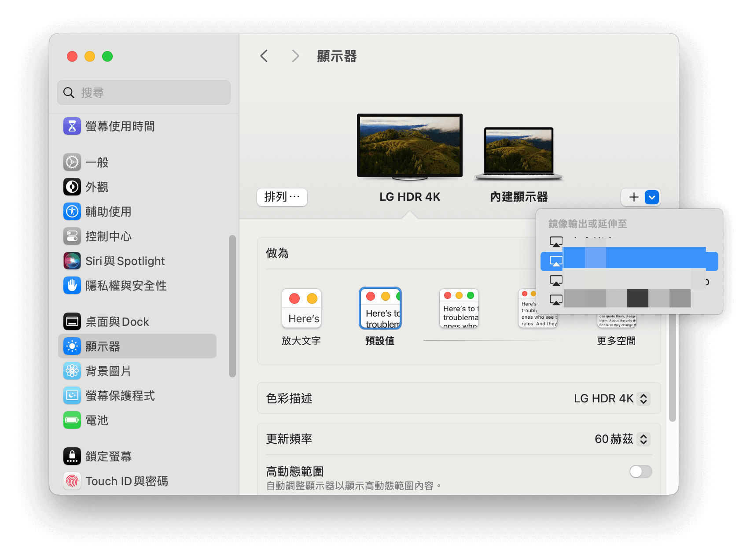Image resolution: width=743 pixels, height=560 pixels.
Task: Choose the 預設值 default resolution option
Action: [x=380, y=308]
